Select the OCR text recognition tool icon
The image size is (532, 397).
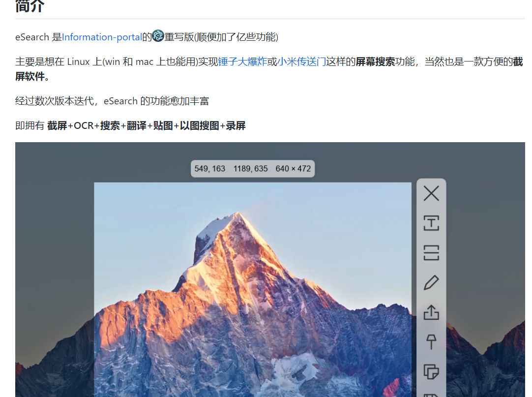point(431,223)
